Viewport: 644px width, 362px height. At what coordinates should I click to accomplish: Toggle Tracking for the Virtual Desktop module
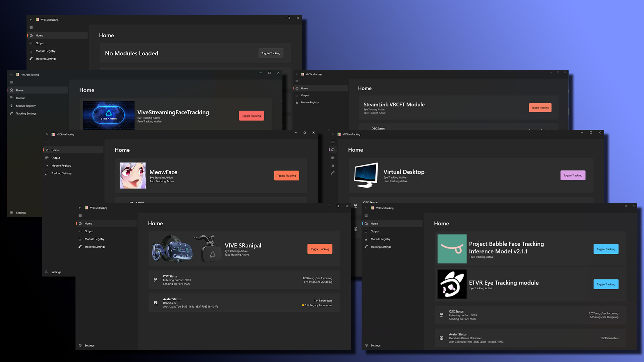(573, 175)
